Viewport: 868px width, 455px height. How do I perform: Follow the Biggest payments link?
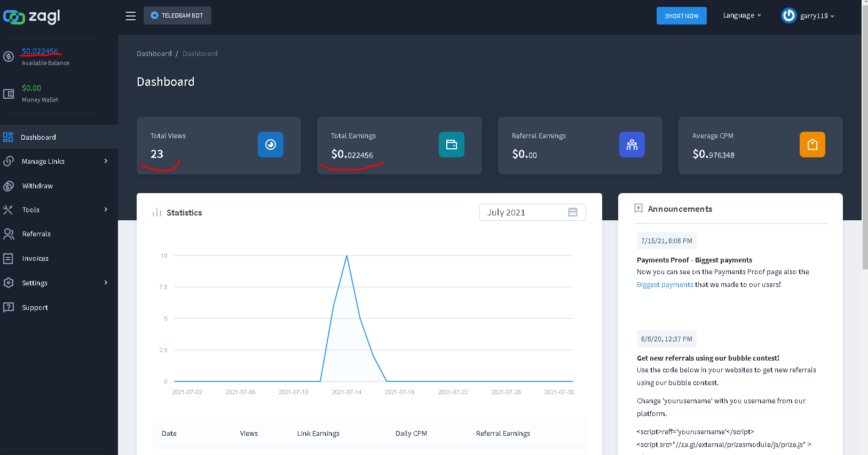pyautogui.click(x=665, y=285)
